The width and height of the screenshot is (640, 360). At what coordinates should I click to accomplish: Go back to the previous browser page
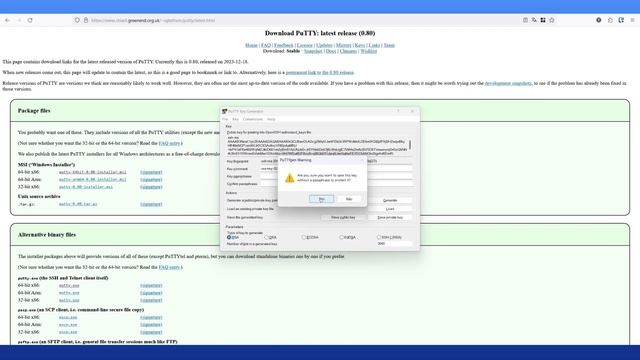7,20
